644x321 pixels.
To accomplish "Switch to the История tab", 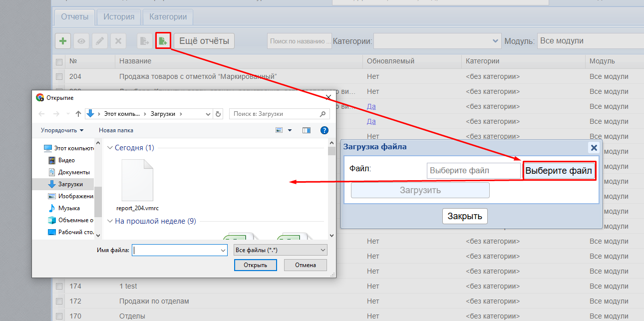I will coord(119,17).
